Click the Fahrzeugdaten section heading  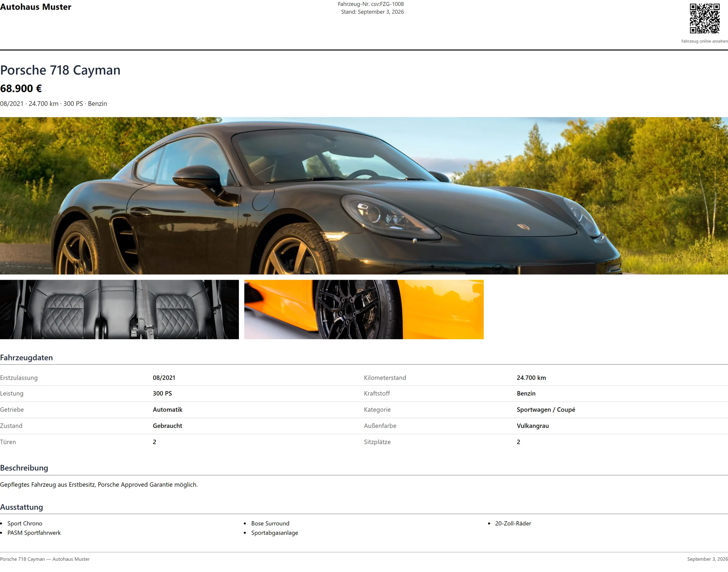pyautogui.click(x=26, y=358)
